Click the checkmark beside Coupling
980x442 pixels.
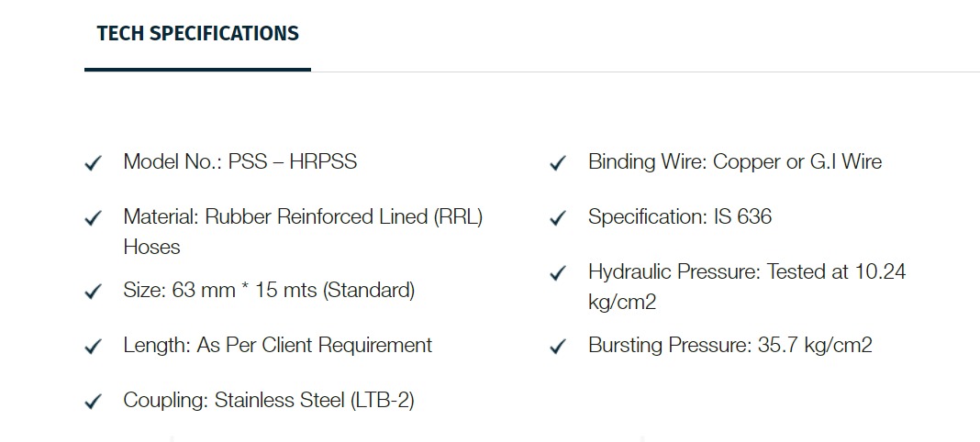tap(93, 402)
